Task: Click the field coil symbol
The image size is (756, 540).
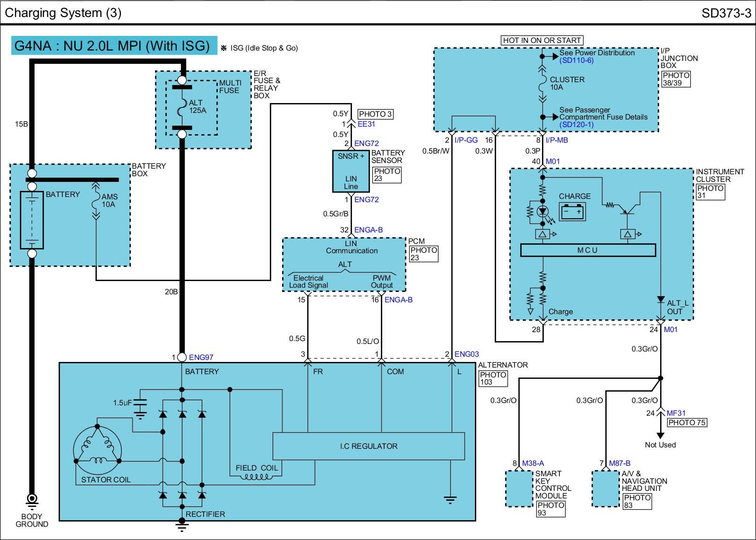Action: point(257,477)
